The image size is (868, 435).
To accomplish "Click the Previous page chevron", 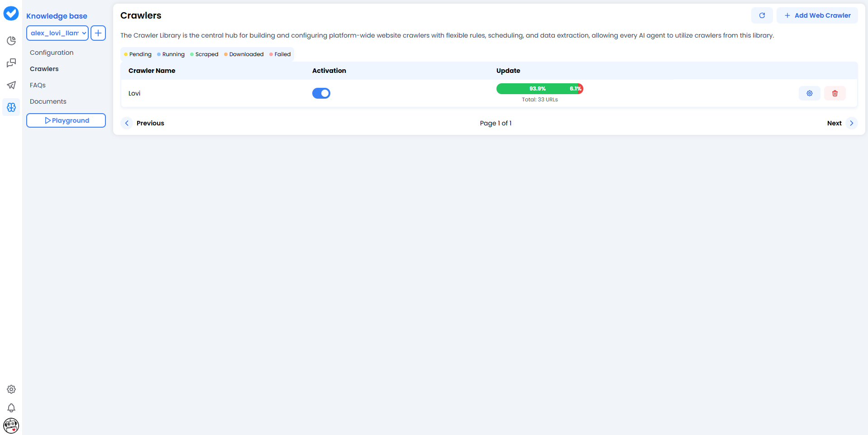I will pyautogui.click(x=127, y=123).
